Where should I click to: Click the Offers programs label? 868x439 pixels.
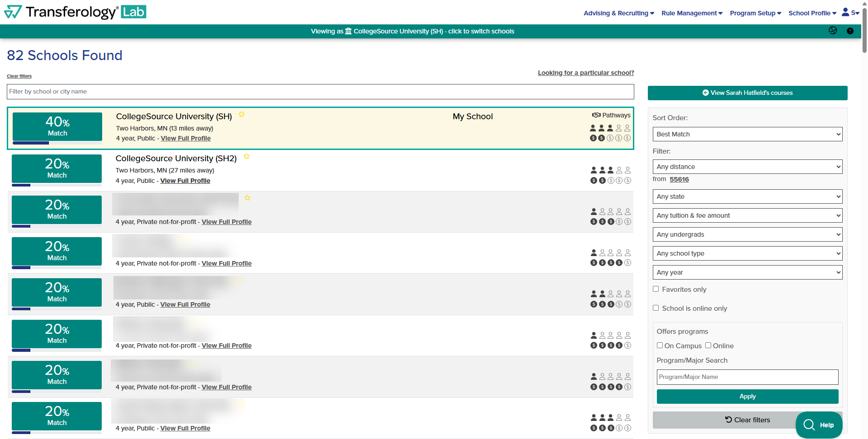coord(683,332)
